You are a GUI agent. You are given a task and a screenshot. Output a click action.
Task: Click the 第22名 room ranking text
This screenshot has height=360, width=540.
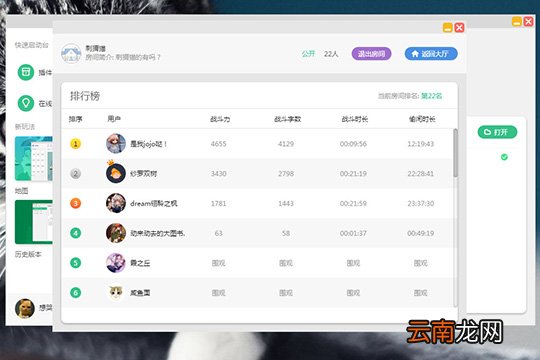(432, 96)
